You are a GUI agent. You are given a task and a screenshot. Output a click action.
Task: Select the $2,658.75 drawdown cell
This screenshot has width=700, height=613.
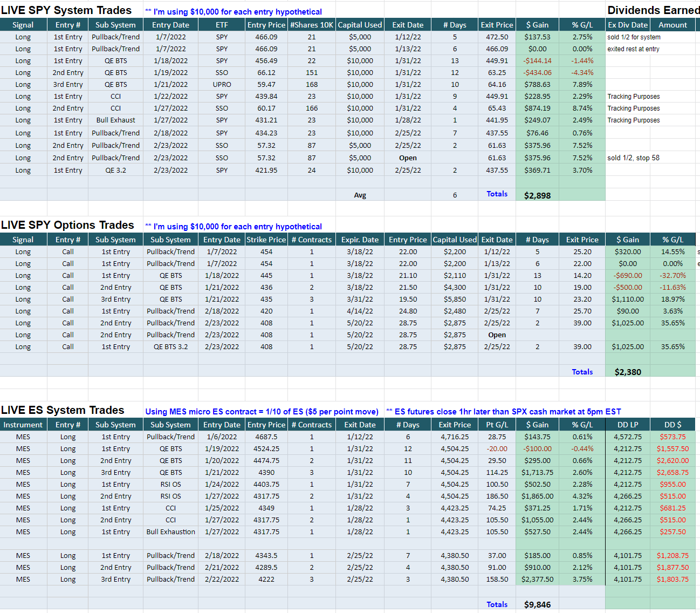click(672, 473)
